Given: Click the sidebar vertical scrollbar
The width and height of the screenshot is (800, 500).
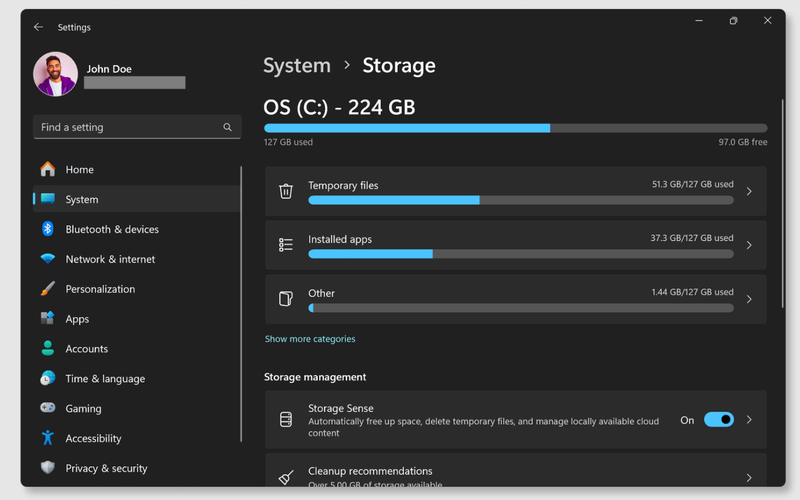Looking at the screenshot, I should point(241,304).
